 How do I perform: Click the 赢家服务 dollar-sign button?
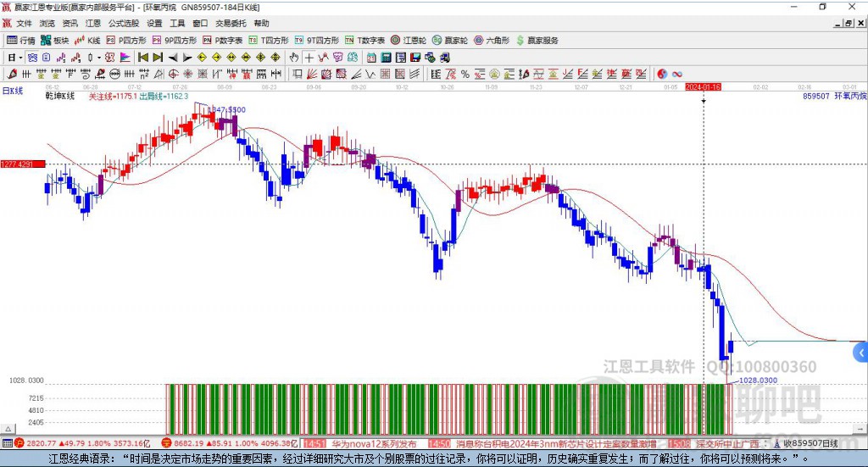[x=537, y=40]
